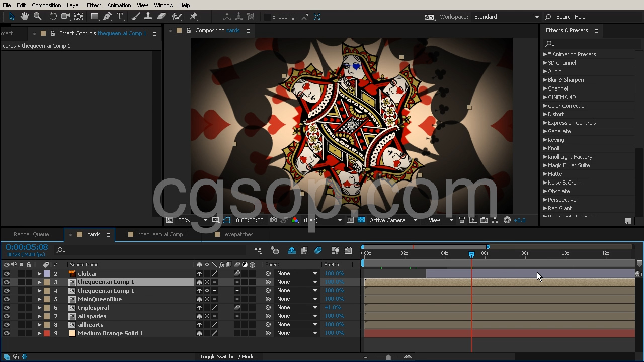Switch to the eyepatches timeline tab
The image size is (644, 362).
239,234
